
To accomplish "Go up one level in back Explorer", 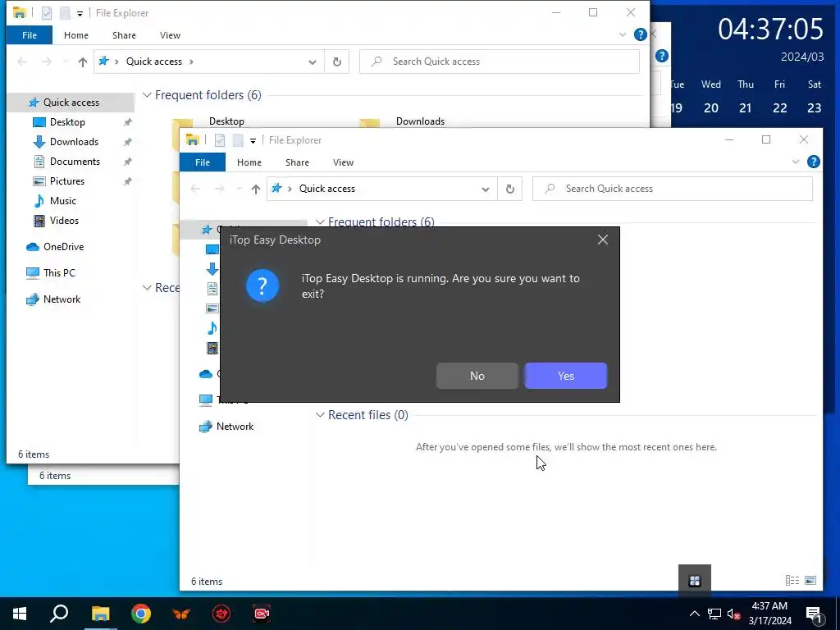I will tap(83, 62).
